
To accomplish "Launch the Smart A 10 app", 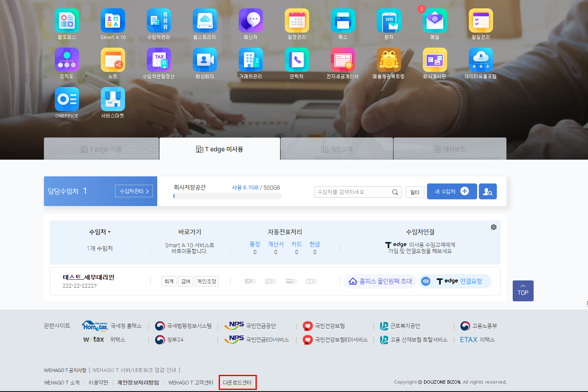I will pyautogui.click(x=113, y=21).
